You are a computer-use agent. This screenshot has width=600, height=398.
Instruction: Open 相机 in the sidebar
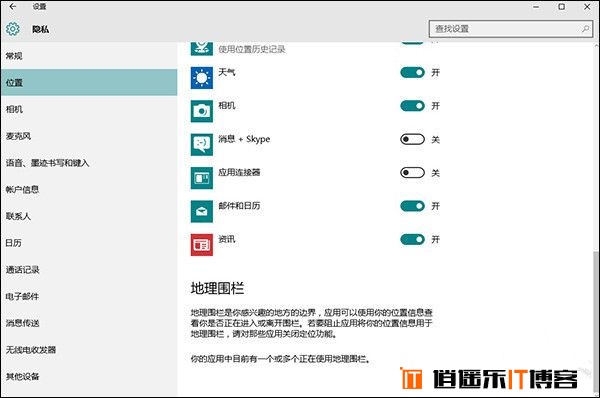pyautogui.click(x=89, y=109)
